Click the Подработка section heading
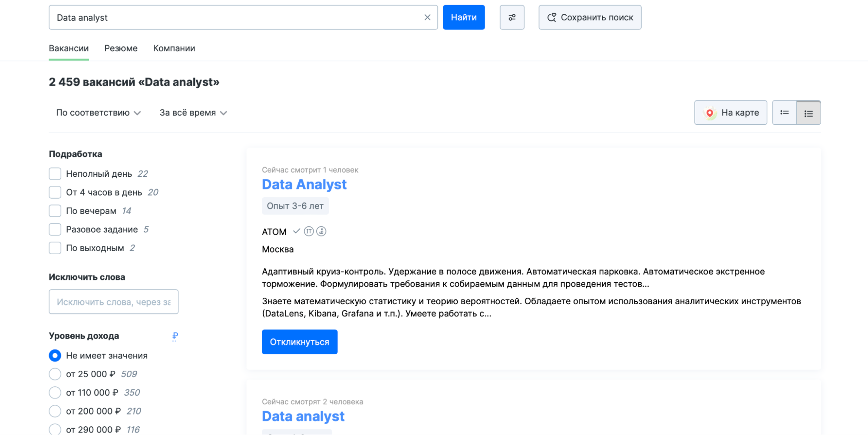Viewport: 868px width, 435px height. tap(76, 154)
